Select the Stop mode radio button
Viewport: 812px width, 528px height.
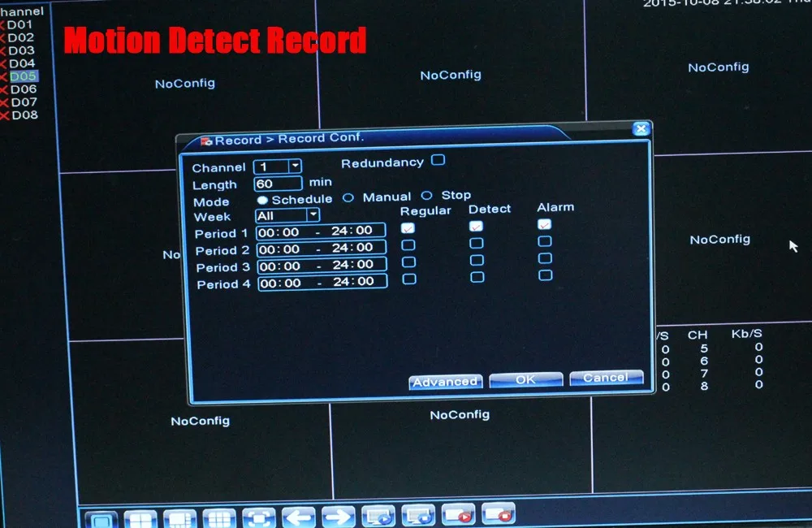[427, 195]
